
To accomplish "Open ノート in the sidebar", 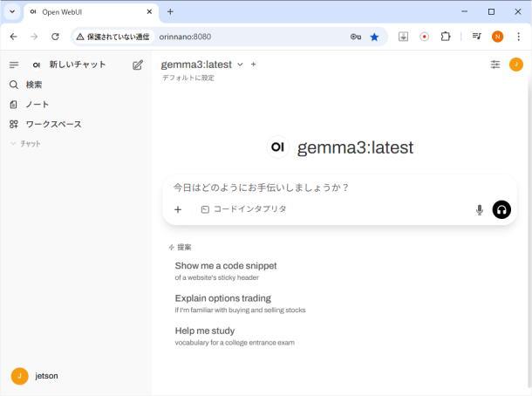I will (x=37, y=105).
